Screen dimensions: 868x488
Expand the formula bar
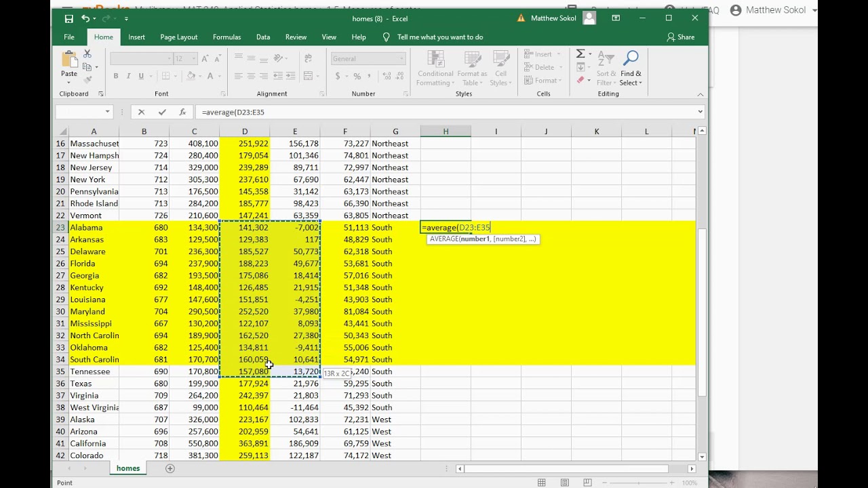click(x=701, y=112)
